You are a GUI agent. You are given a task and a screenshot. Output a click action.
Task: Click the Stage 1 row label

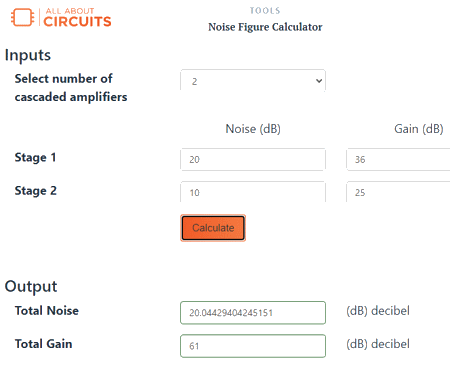pyautogui.click(x=35, y=157)
